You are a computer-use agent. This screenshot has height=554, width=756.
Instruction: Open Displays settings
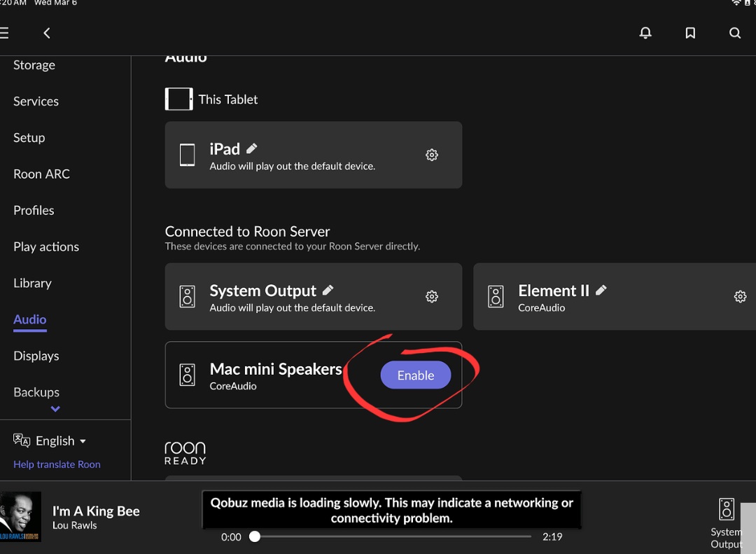pyautogui.click(x=36, y=356)
